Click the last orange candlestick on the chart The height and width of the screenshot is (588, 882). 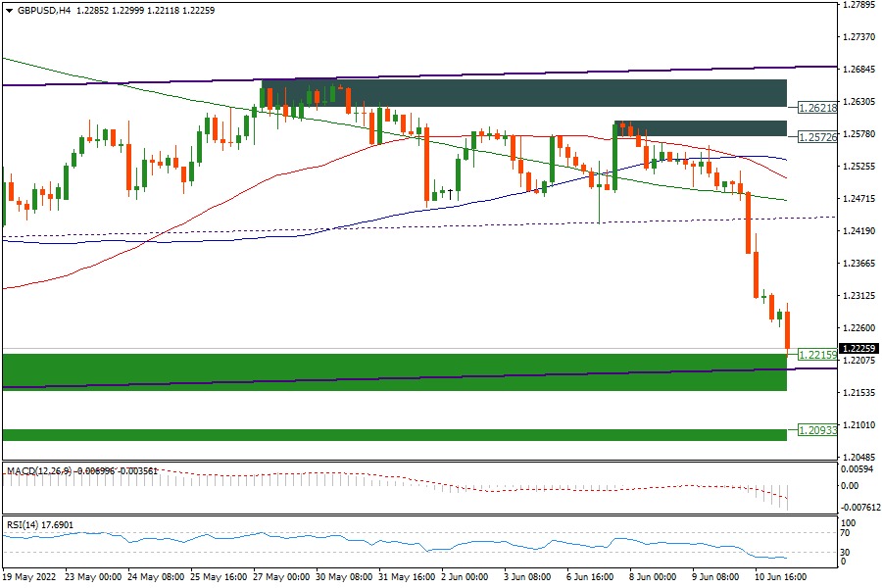pos(788,330)
